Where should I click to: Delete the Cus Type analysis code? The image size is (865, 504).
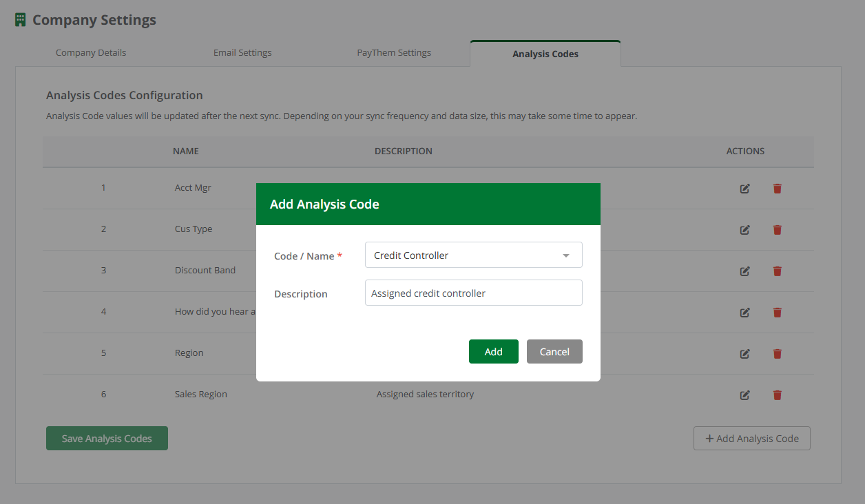click(777, 230)
